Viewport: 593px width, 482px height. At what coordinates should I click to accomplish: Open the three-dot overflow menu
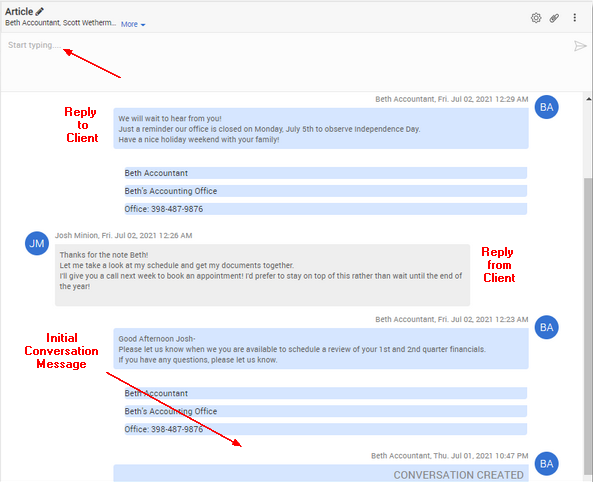point(574,17)
